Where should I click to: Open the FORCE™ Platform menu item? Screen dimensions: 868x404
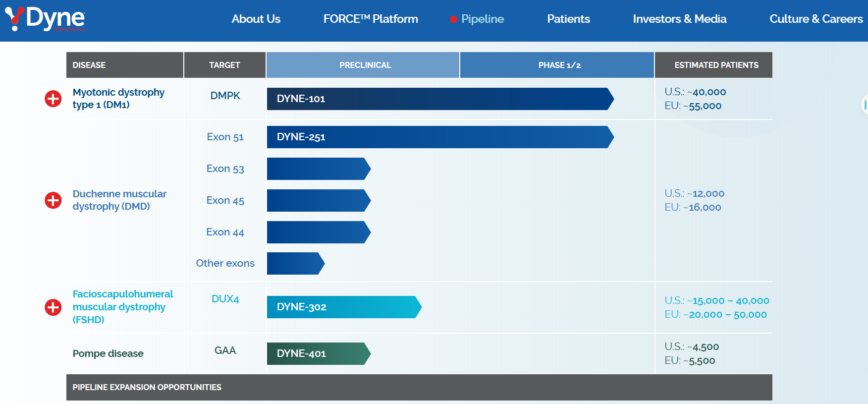[x=371, y=19]
